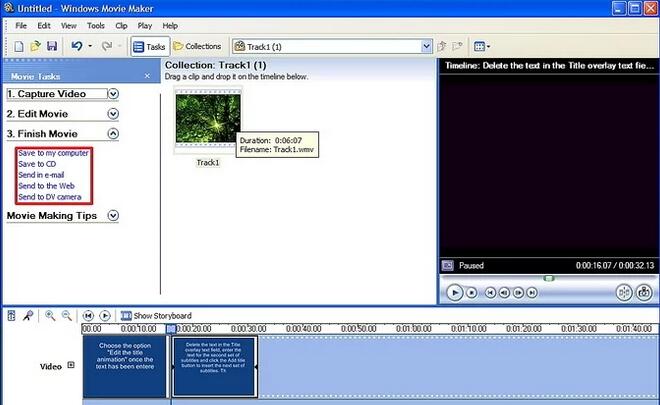
Task: Click the monitor Forward button
Action: click(532, 293)
